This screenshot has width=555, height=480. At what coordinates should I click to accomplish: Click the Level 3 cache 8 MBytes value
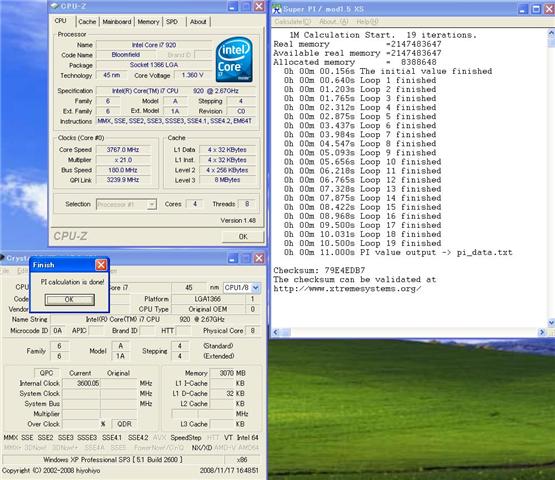(228, 180)
